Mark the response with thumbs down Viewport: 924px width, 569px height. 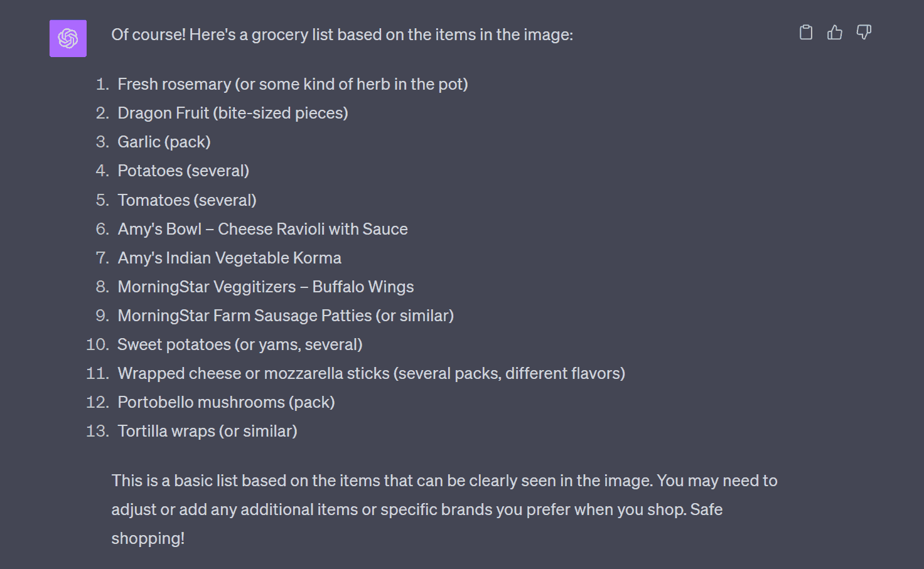(864, 33)
